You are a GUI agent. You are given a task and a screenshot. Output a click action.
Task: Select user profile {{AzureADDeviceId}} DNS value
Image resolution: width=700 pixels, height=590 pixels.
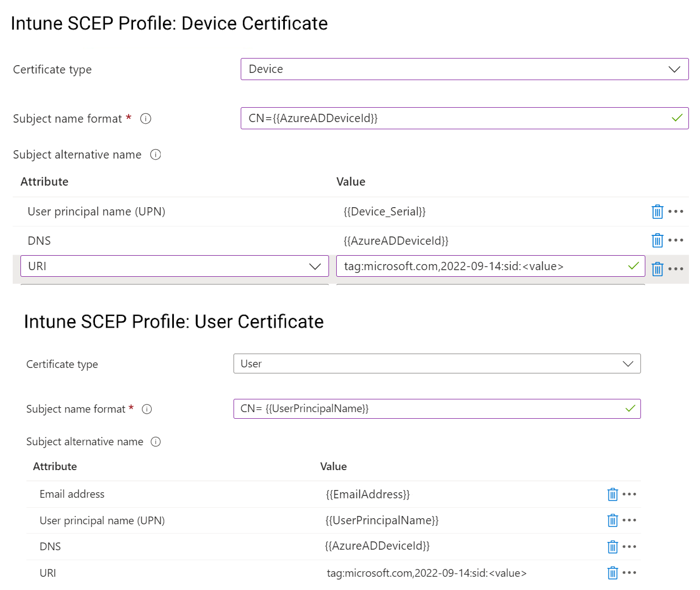coord(378,546)
